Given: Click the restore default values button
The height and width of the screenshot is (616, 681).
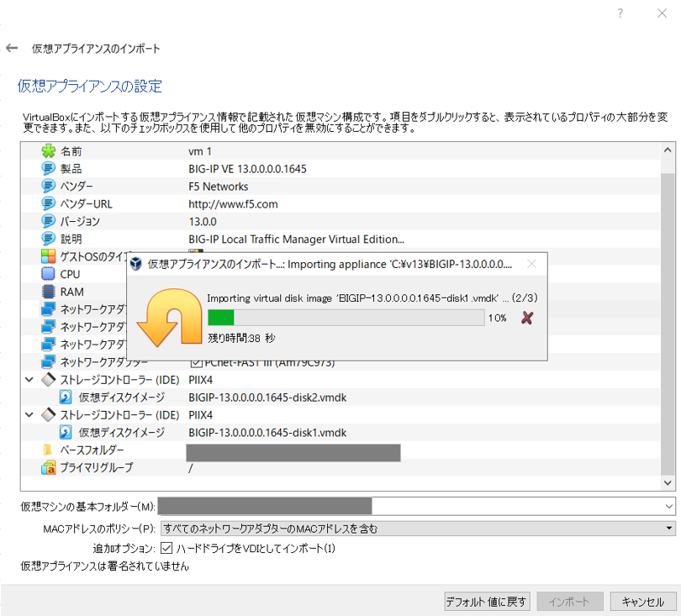Looking at the screenshot, I should click(488, 602).
